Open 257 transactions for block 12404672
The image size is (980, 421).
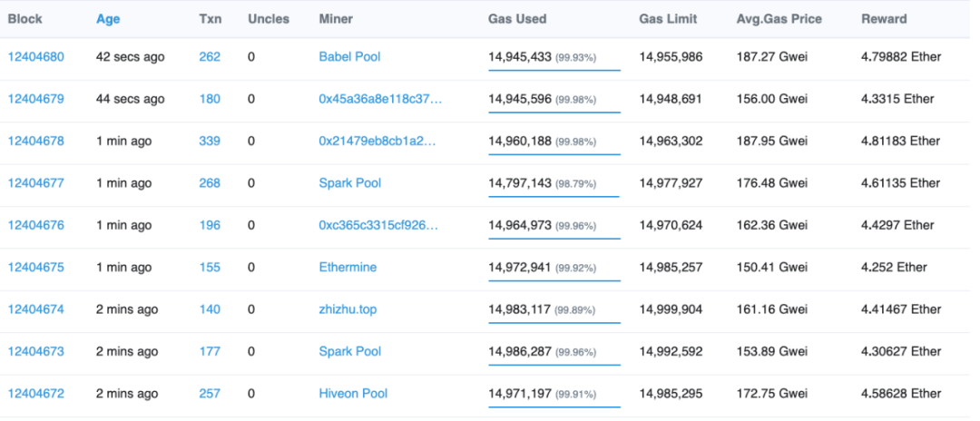point(210,394)
